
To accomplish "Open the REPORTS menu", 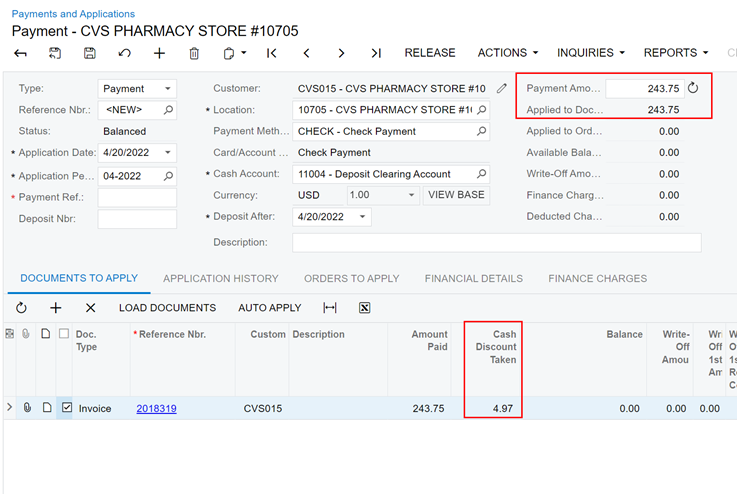I will (676, 53).
